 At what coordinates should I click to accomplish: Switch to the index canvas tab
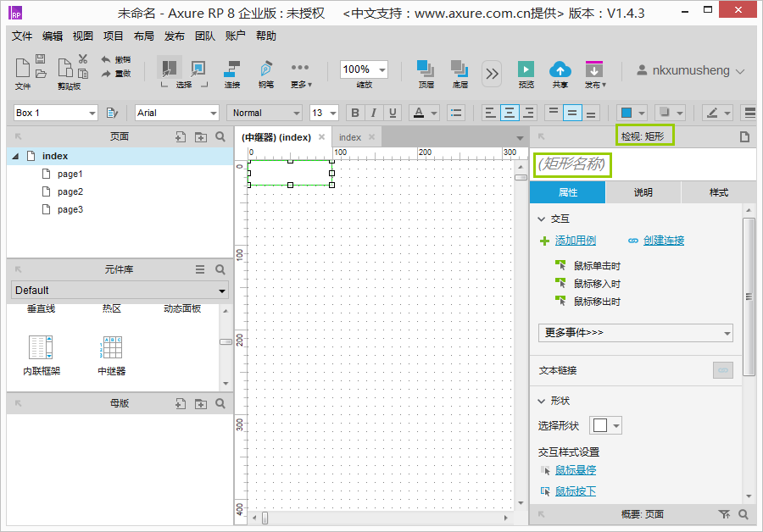click(350, 137)
